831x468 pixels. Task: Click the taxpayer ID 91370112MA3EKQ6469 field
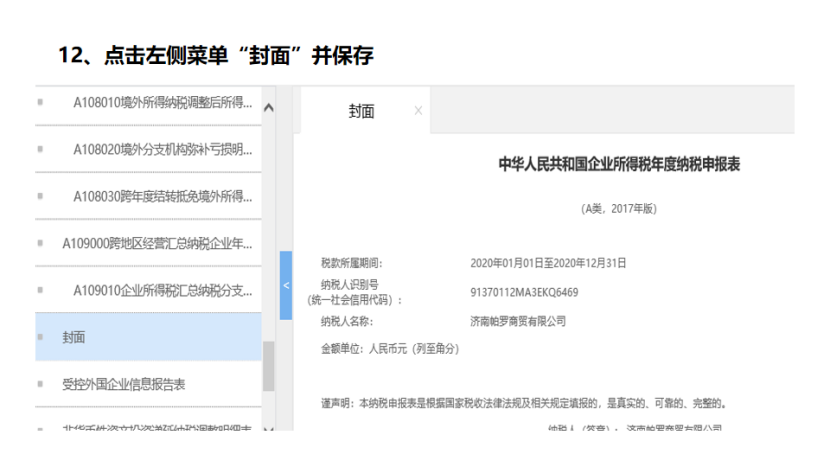[x=524, y=292]
